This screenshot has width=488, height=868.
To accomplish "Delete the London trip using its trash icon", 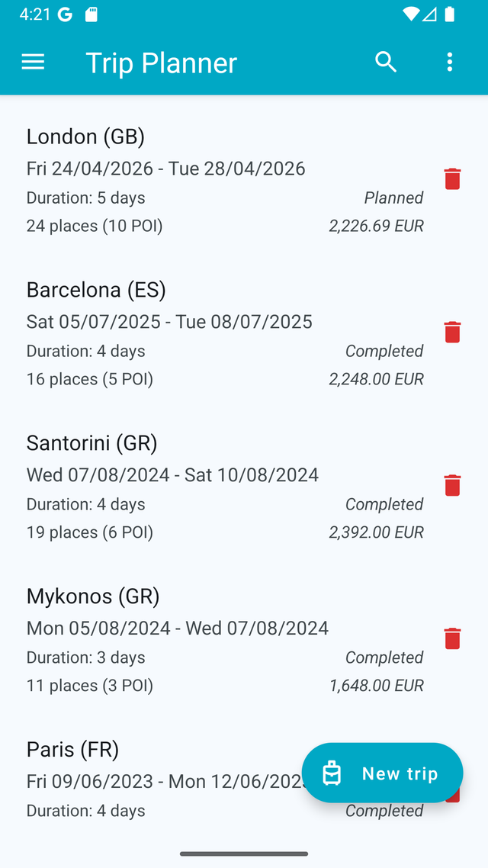I will click(x=451, y=178).
